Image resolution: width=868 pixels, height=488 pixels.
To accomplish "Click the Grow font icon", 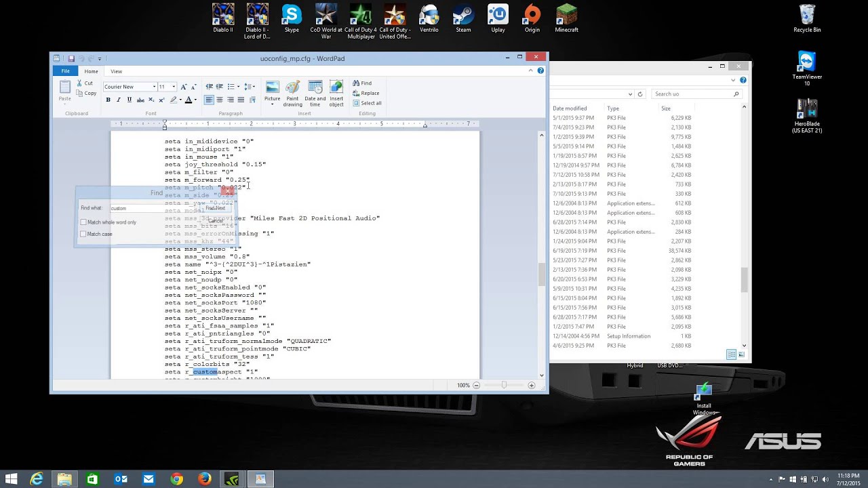I will pyautogui.click(x=184, y=87).
